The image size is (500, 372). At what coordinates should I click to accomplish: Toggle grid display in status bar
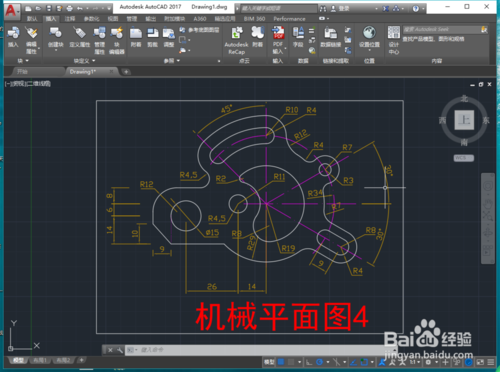281,362
